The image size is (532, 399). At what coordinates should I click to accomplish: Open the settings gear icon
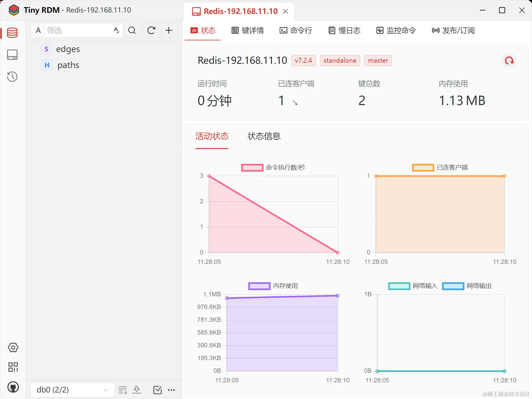click(x=13, y=347)
